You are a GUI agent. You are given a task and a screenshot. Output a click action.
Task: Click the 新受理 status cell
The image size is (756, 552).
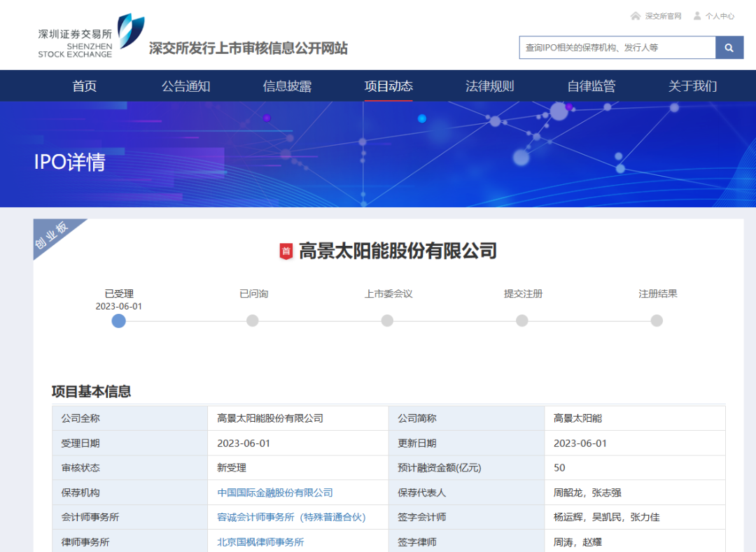coord(298,468)
